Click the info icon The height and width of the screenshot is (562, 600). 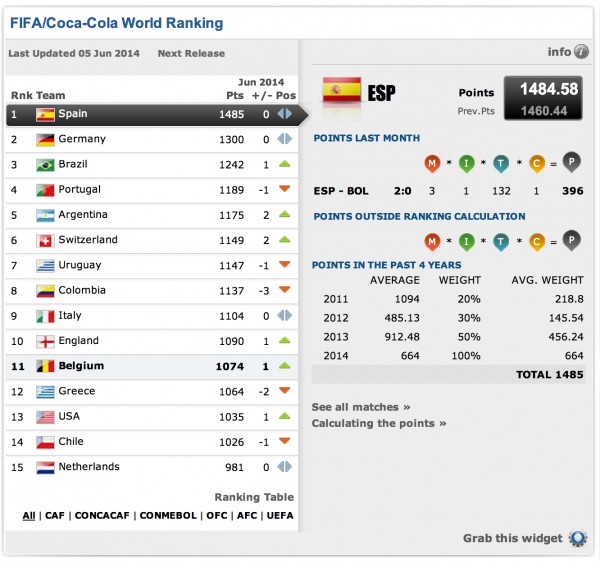(x=581, y=51)
